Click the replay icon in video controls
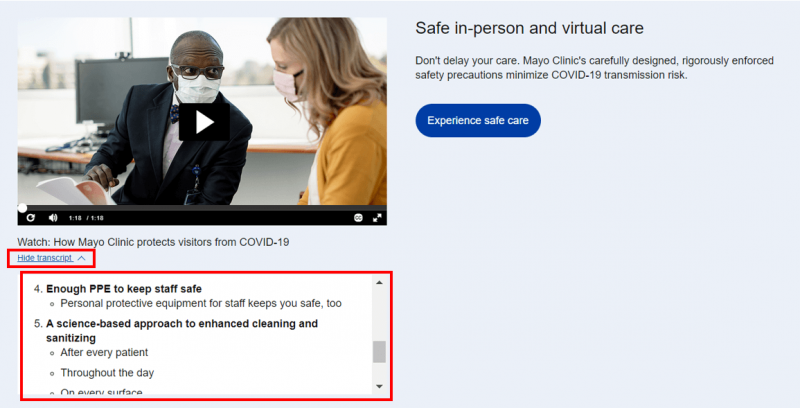This screenshot has height=408, width=800. coord(31,218)
